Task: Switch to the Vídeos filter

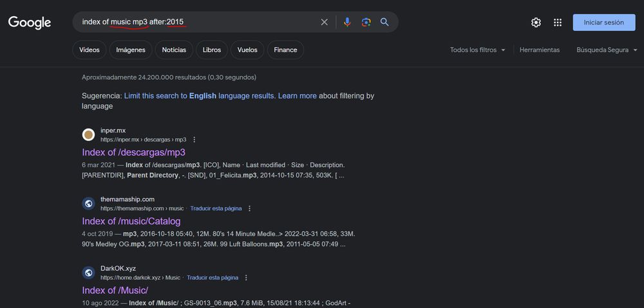Action: tap(90, 50)
